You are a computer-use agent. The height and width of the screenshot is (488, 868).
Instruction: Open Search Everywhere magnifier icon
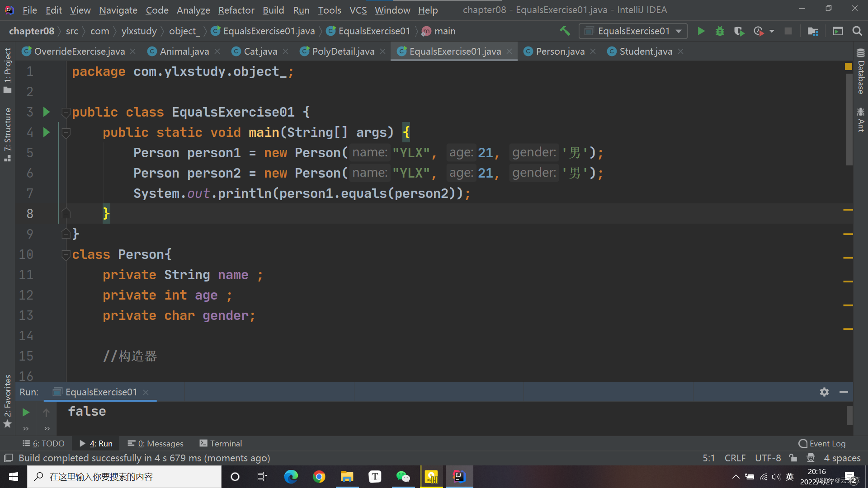coord(857,31)
